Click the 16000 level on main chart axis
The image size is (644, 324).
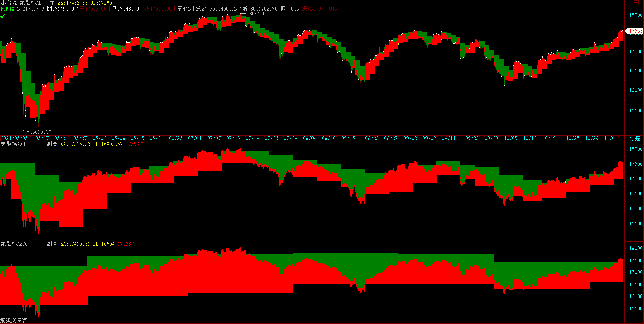click(x=636, y=90)
